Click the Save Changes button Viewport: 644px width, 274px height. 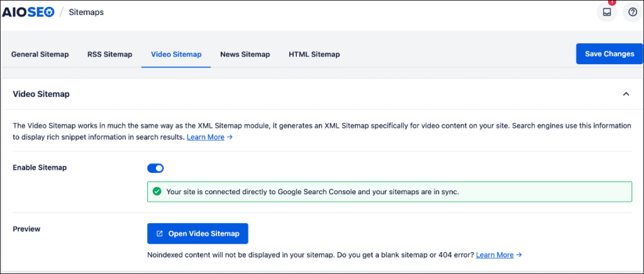tap(609, 54)
